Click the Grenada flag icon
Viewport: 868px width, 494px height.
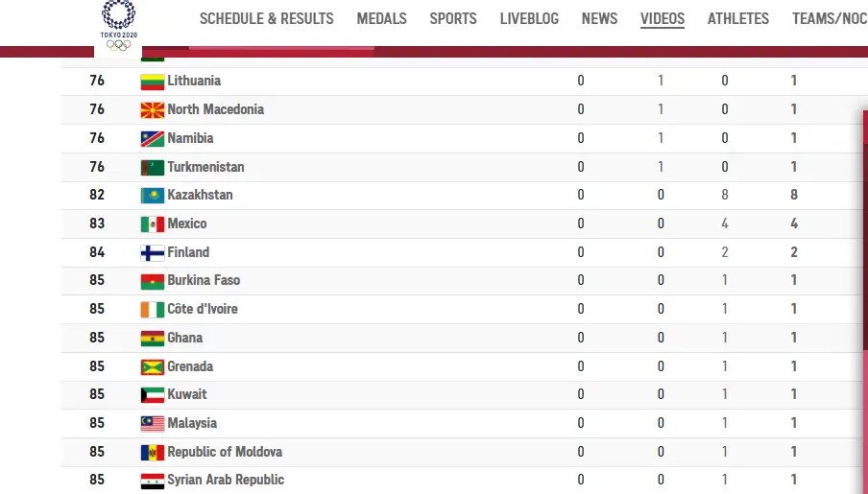pyautogui.click(x=153, y=366)
